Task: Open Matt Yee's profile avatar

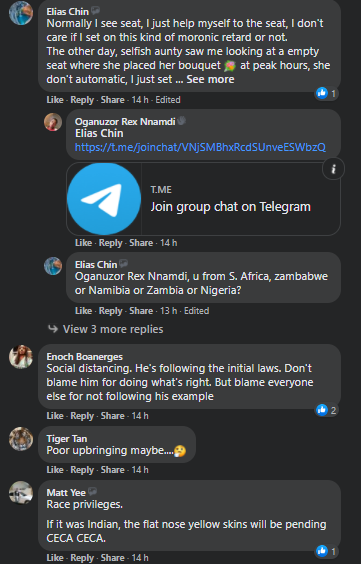Action: [x=21, y=492]
